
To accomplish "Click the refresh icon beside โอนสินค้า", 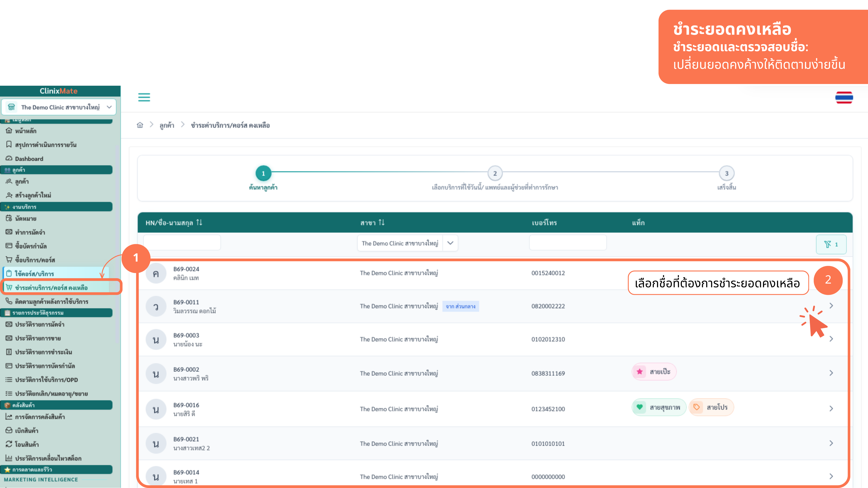I will coord(9,444).
